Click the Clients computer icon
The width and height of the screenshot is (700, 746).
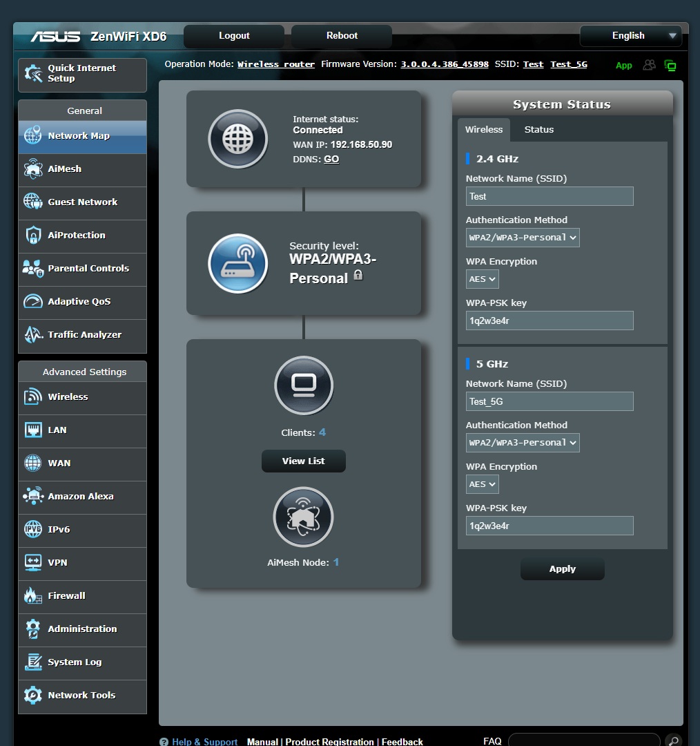tap(304, 385)
